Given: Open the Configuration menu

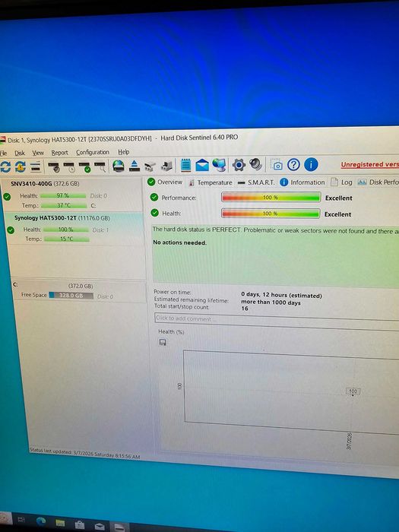Looking at the screenshot, I should [93, 152].
